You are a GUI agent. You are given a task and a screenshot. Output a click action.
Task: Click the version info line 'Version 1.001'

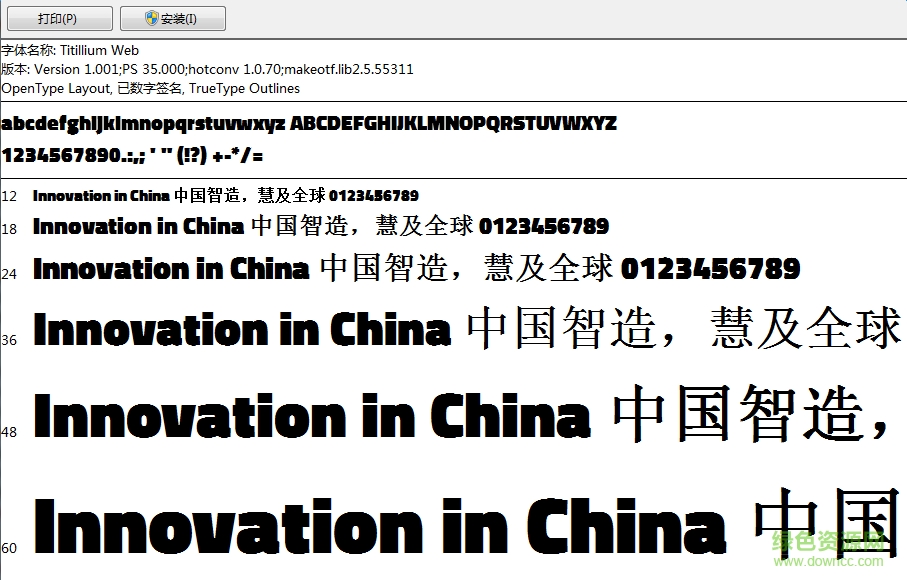point(207,69)
